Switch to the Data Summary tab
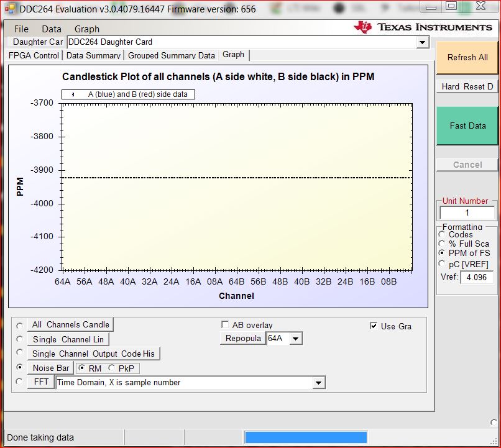The image size is (501, 448). (x=93, y=55)
